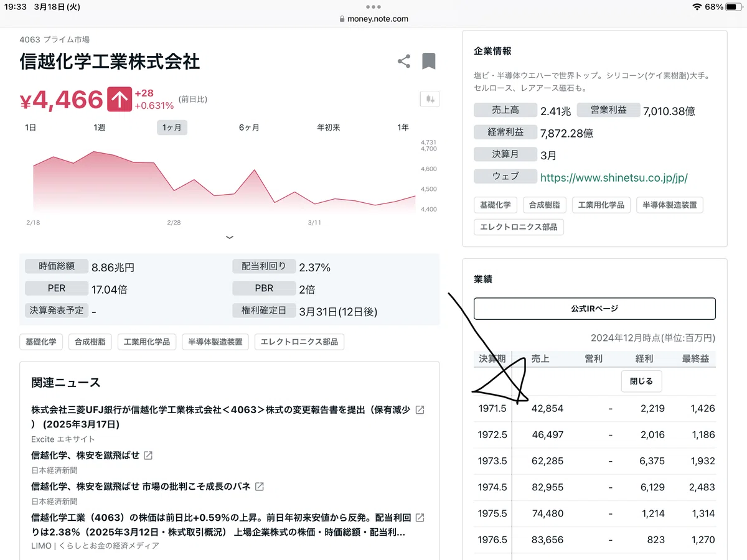747x560 pixels.
Task: Click the 決算発表予定 label
Action: (x=57, y=310)
